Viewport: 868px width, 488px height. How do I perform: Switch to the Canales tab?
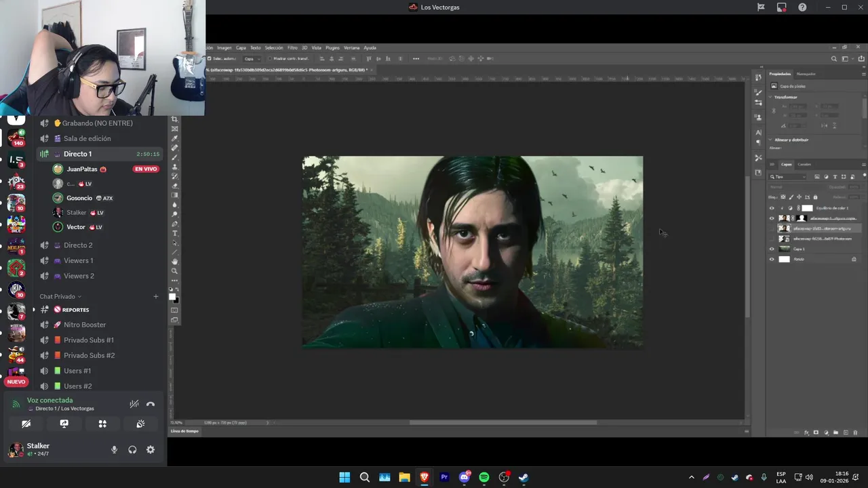coord(804,164)
